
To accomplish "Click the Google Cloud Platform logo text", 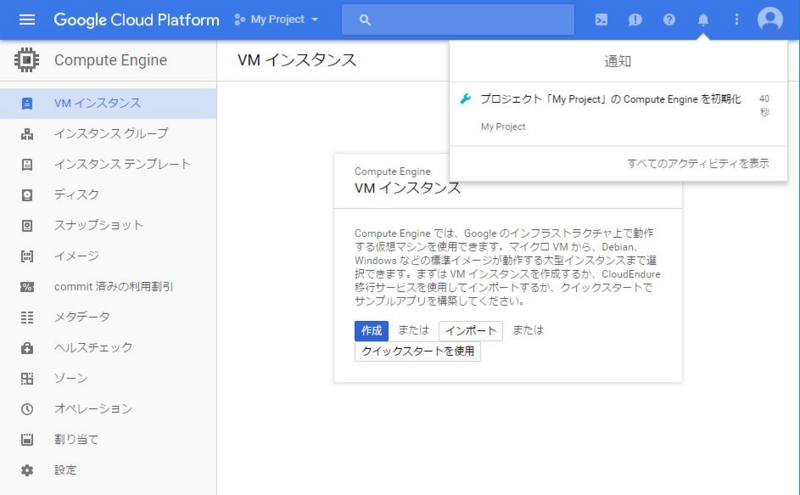I will click(x=136, y=19).
